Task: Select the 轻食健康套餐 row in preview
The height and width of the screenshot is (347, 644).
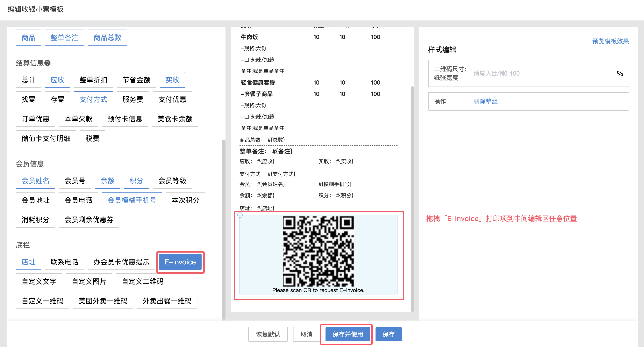Action: 318,82
